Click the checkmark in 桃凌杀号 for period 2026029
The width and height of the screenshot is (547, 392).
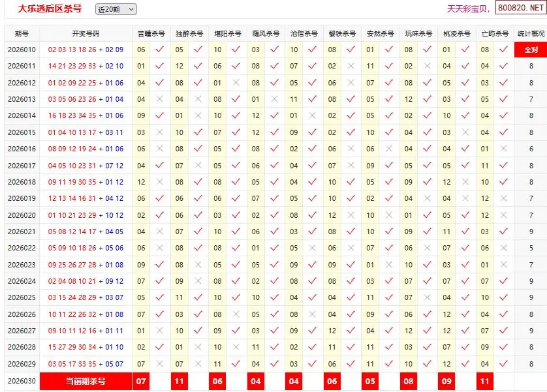[x=465, y=364]
